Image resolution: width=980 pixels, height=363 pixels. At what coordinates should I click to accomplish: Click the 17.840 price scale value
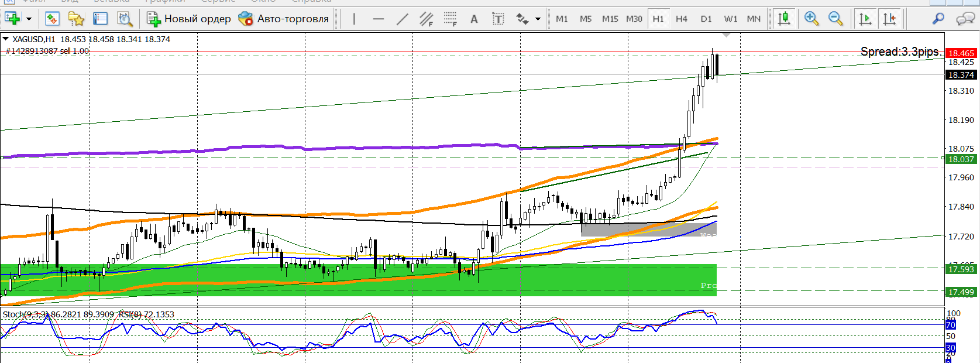[961, 207]
